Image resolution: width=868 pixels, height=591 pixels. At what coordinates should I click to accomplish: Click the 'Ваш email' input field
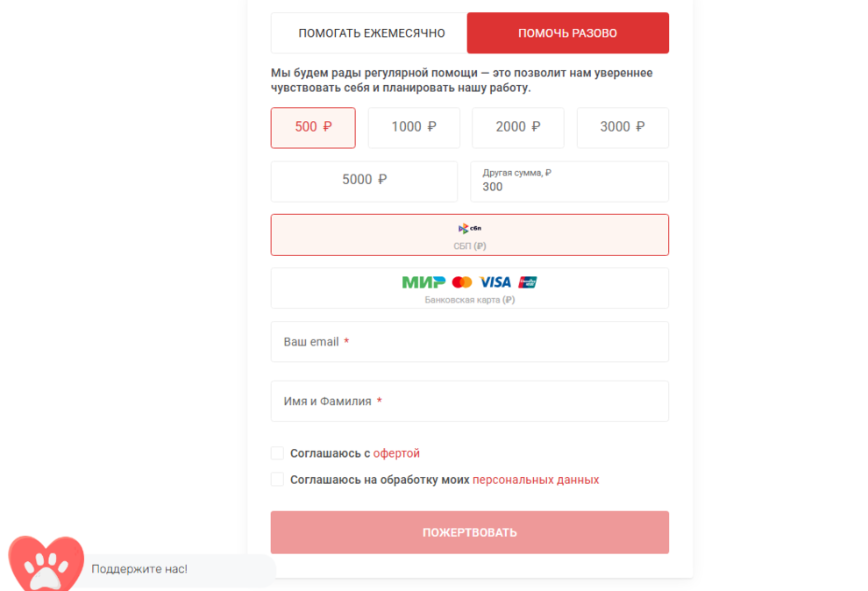coord(469,341)
